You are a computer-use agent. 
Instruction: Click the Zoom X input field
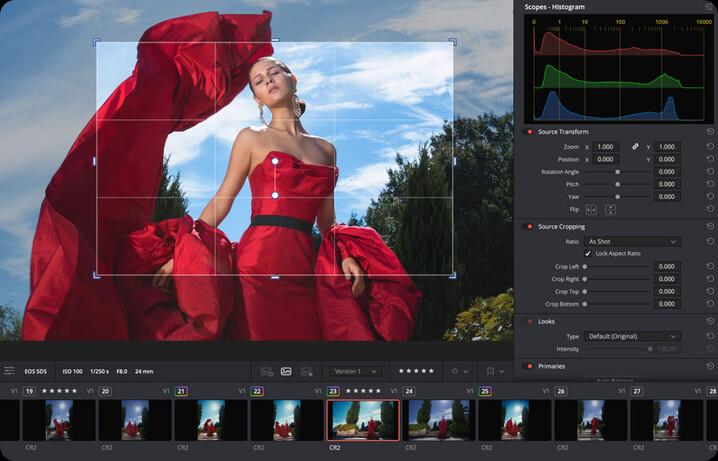(x=606, y=147)
